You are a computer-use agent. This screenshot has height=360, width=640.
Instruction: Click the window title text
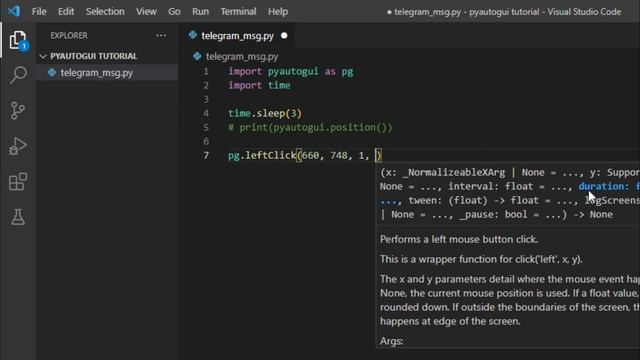click(504, 12)
